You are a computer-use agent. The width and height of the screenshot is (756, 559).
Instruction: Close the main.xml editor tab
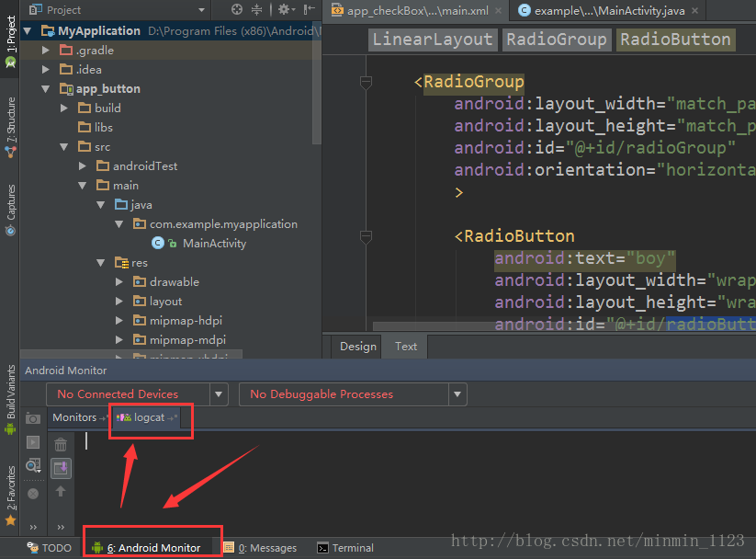pos(498,10)
